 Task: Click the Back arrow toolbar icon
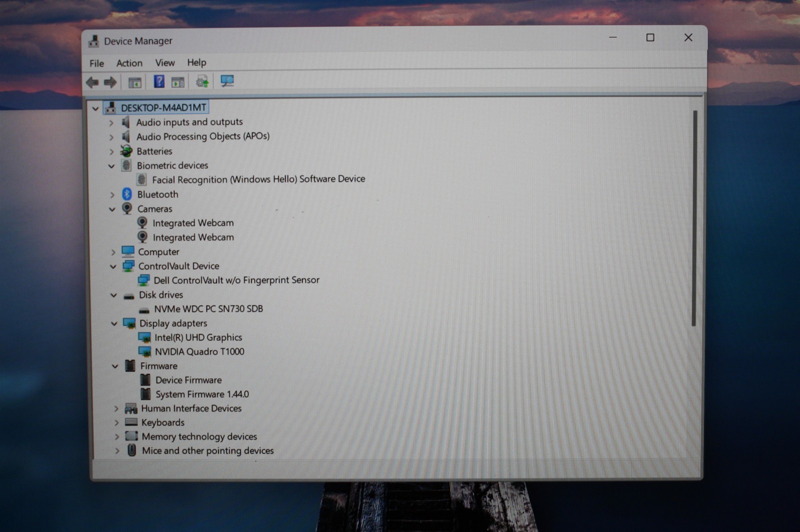pyautogui.click(x=92, y=82)
